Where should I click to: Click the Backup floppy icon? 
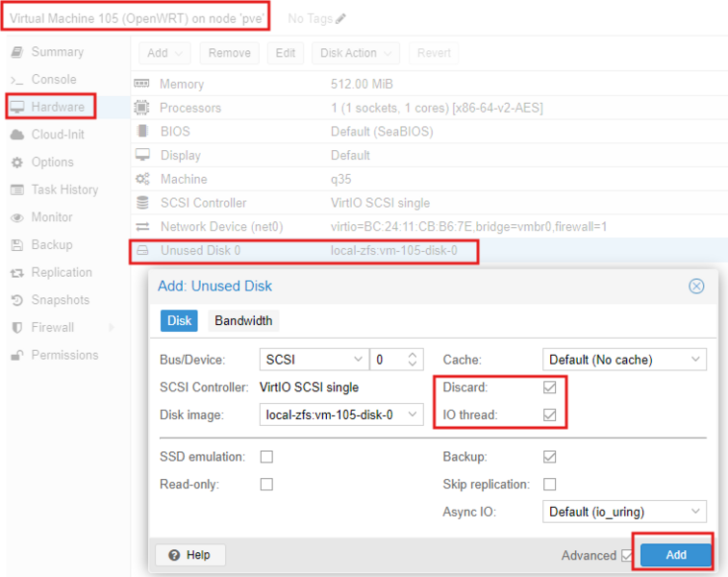[17, 245]
